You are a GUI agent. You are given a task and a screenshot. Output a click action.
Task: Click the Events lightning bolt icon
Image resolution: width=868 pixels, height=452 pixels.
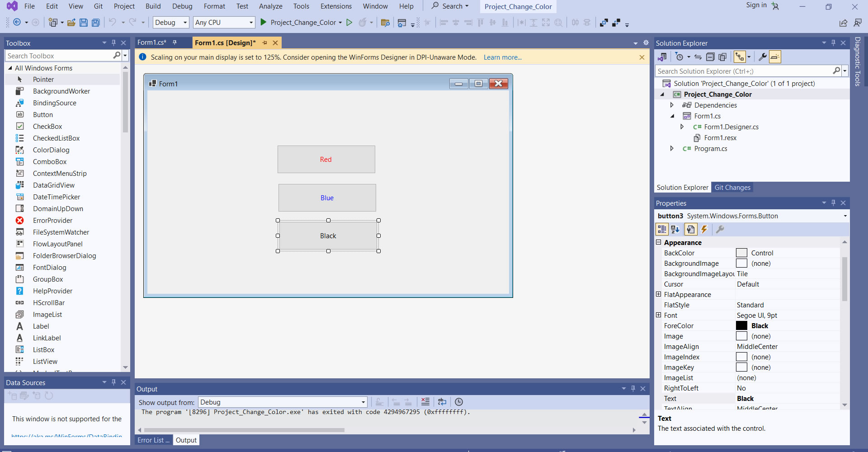point(704,230)
